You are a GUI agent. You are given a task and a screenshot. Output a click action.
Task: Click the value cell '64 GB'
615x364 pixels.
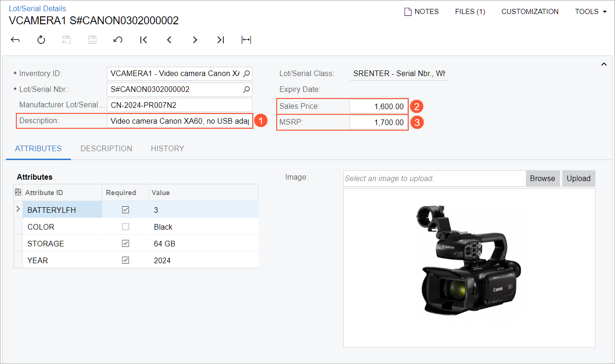[x=203, y=244]
